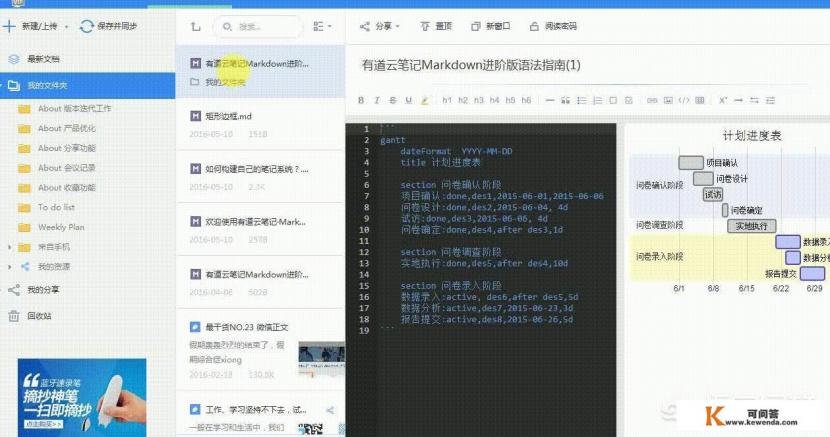Click the 实地执行 Gantt bar
The height and width of the screenshot is (437, 830).
point(752,226)
